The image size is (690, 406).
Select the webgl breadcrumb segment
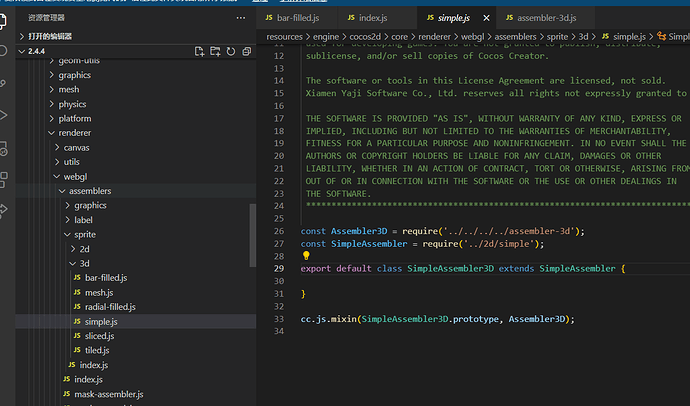472,36
